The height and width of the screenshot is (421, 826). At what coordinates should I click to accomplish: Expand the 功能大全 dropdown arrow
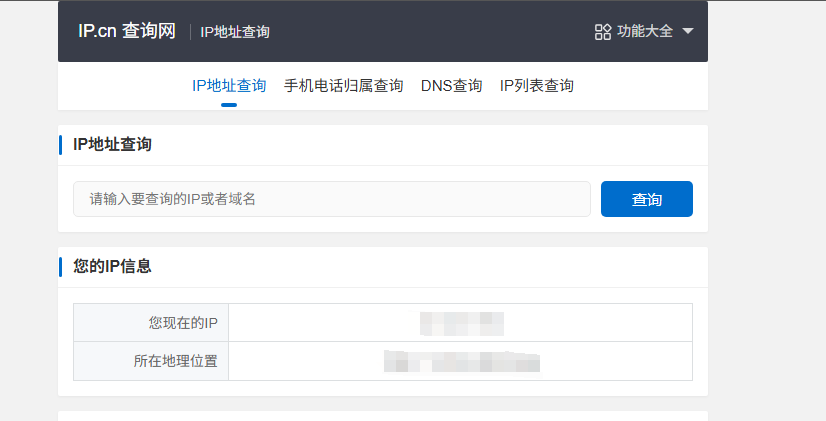687,31
